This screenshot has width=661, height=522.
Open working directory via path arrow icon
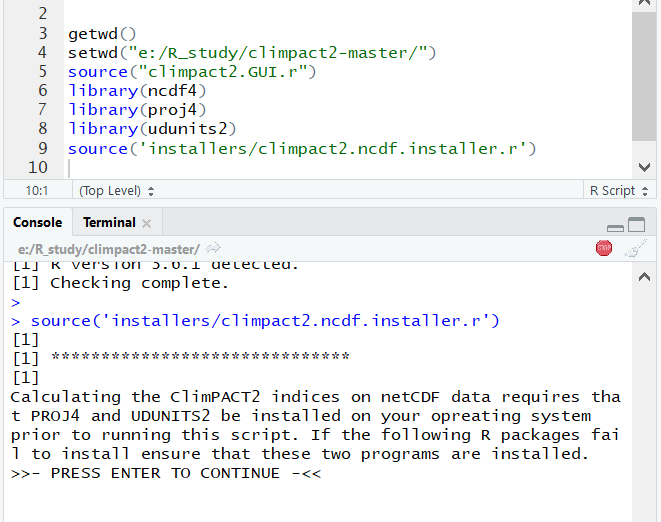pos(213,249)
